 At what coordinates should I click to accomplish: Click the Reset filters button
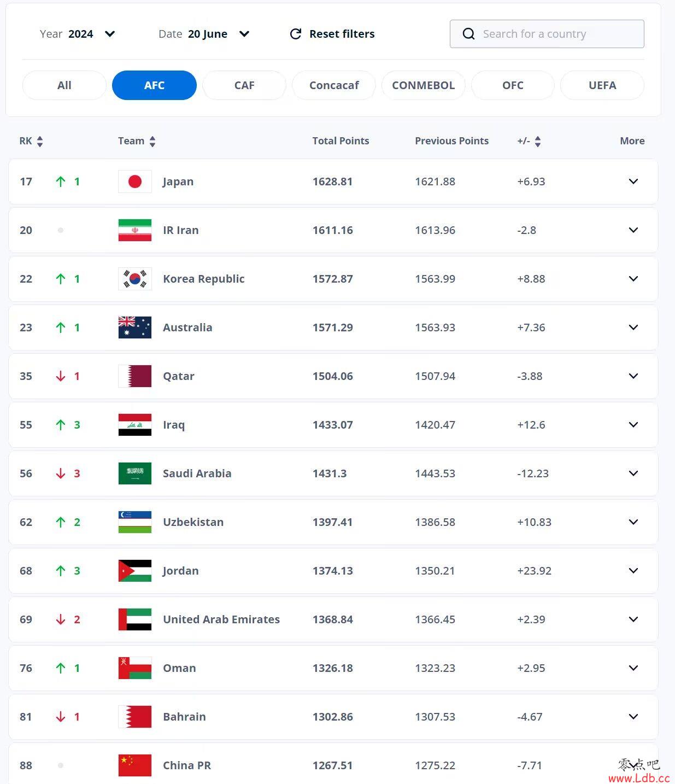click(342, 34)
